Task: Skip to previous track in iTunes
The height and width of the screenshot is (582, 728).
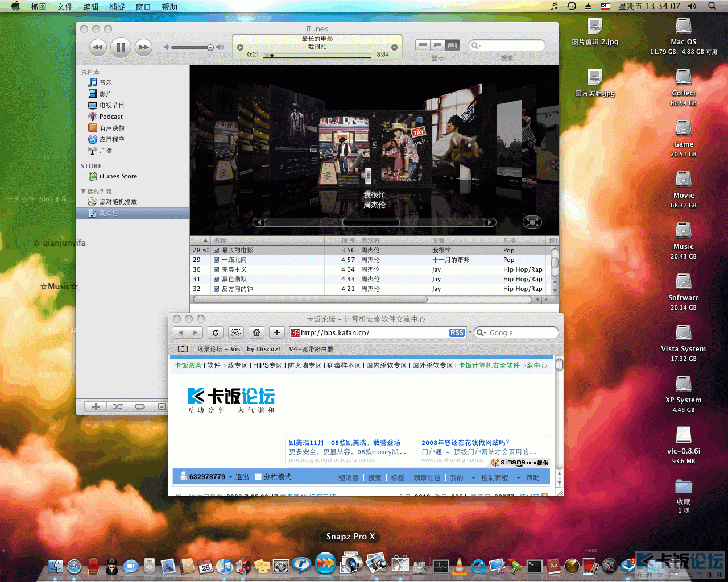Action: (98, 47)
